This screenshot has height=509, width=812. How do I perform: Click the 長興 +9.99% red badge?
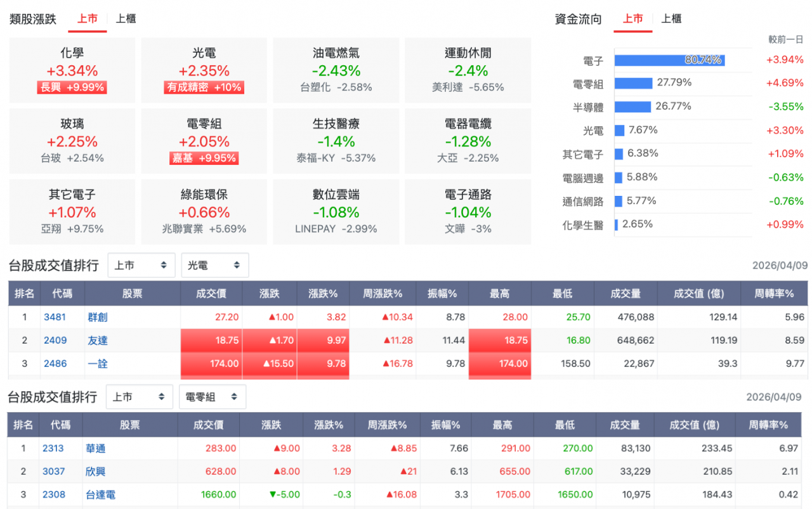[x=72, y=87]
